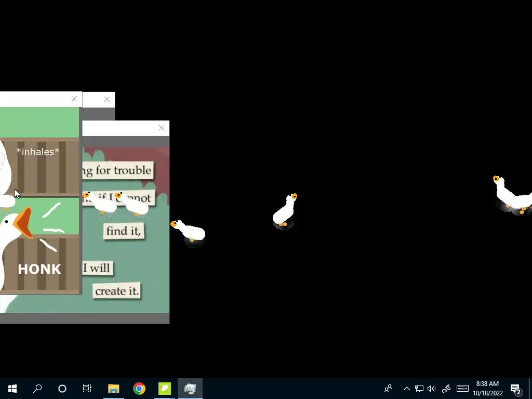This screenshot has height=399, width=532.
Task: Open taskbar Search magnifier
Action: click(37, 389)
